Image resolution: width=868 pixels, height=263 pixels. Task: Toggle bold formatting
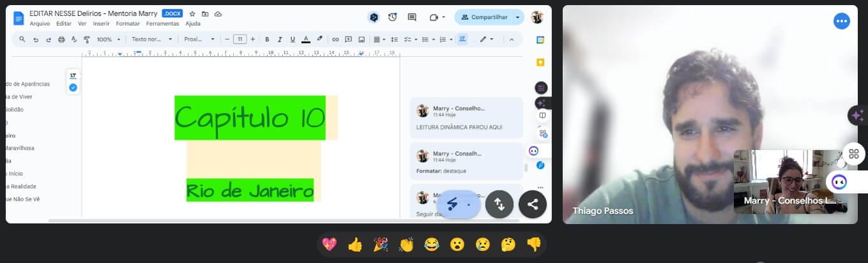click(x=267, y=40)
